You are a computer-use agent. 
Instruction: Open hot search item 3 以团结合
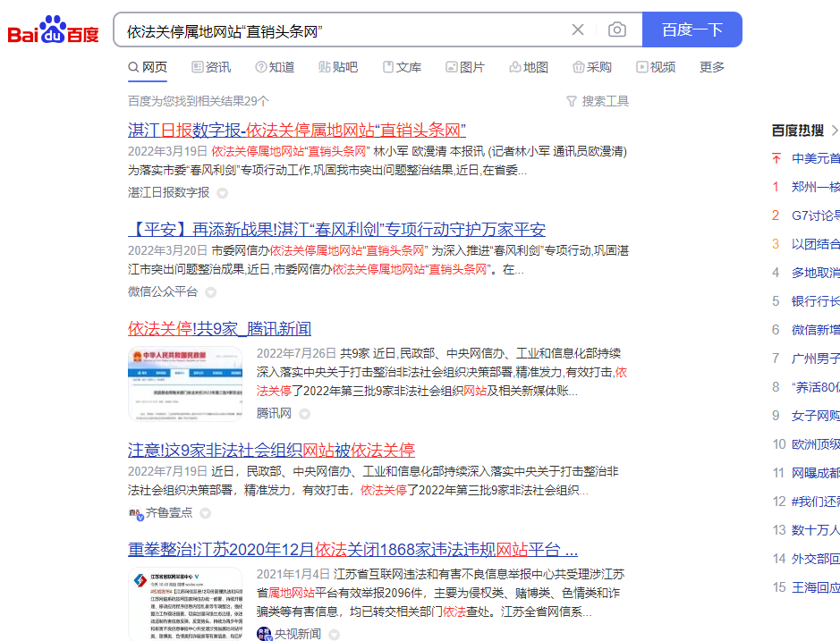[816, 244]
